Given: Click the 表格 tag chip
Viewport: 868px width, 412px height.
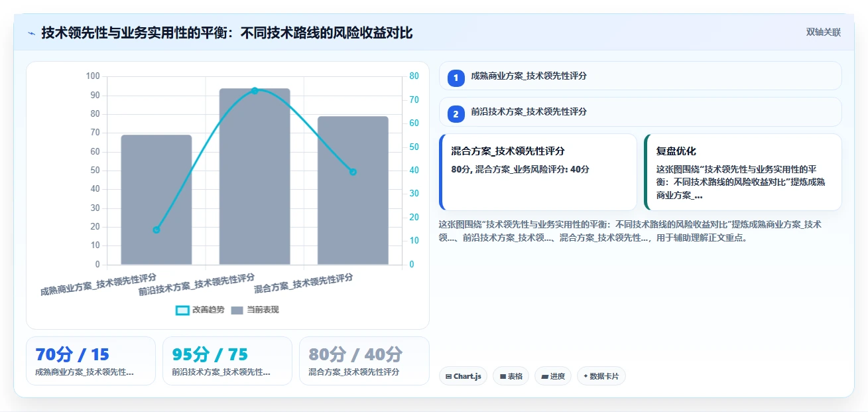Looking at the screenshot, I should coord(511,376).
